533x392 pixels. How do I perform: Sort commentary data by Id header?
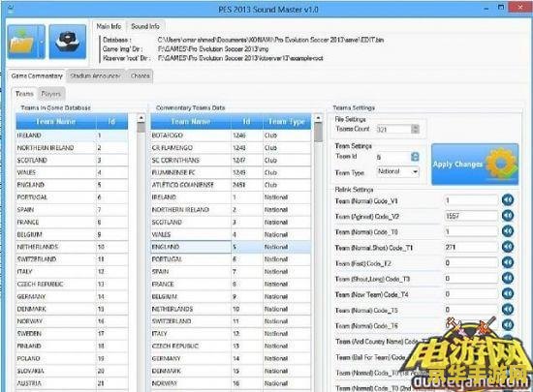[x=247, y=121]
